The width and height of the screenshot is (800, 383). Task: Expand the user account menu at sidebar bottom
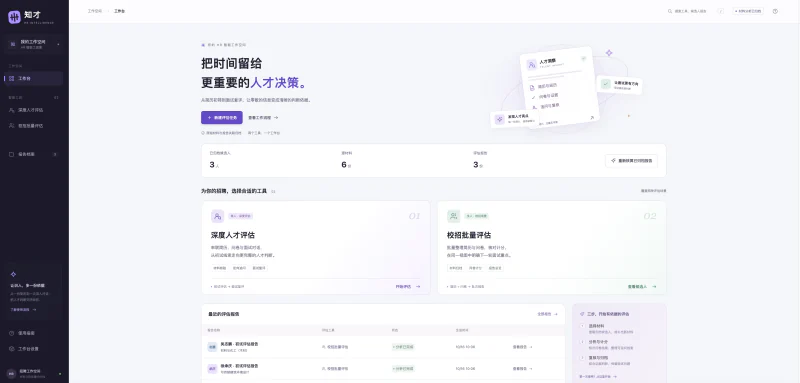coord(34,373)
